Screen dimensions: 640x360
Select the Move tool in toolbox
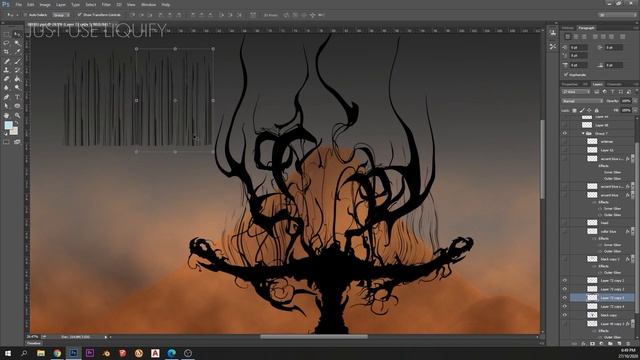[x=17, y=35]
